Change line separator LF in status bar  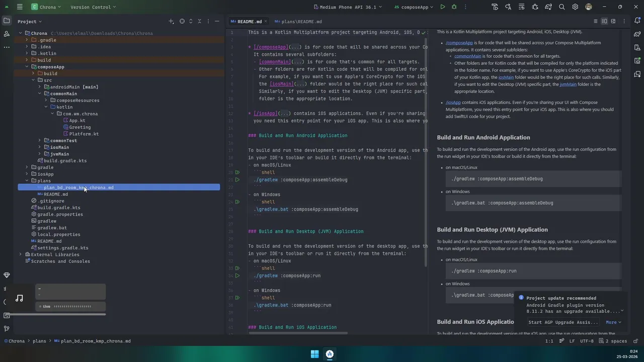point(572,341)
